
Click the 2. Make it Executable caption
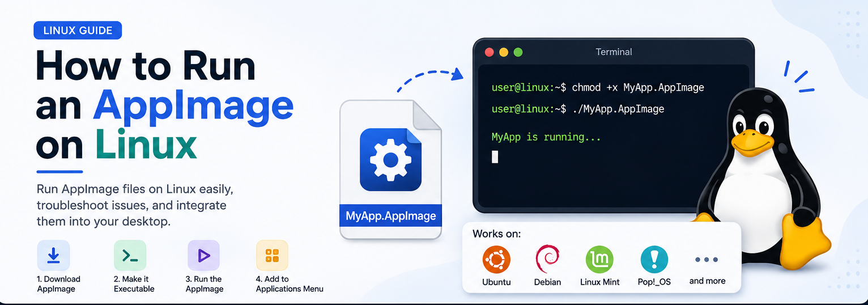point(134,284)
